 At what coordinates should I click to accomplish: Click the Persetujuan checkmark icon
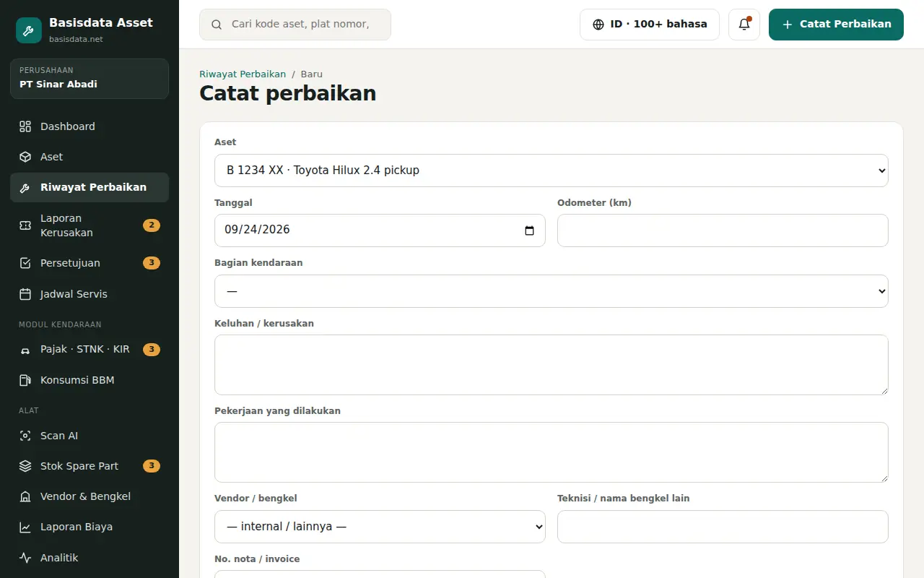(25, 263)
